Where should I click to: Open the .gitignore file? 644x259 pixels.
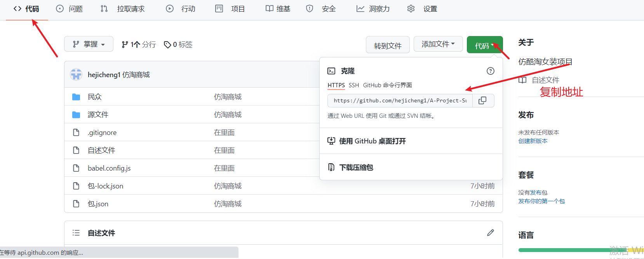(102, 133)
